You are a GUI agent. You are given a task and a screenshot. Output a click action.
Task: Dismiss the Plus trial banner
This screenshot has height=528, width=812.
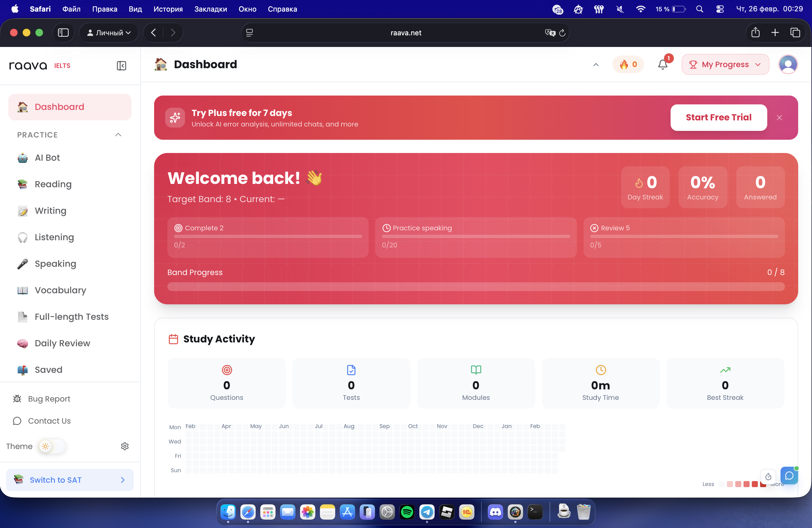[779, 118]
